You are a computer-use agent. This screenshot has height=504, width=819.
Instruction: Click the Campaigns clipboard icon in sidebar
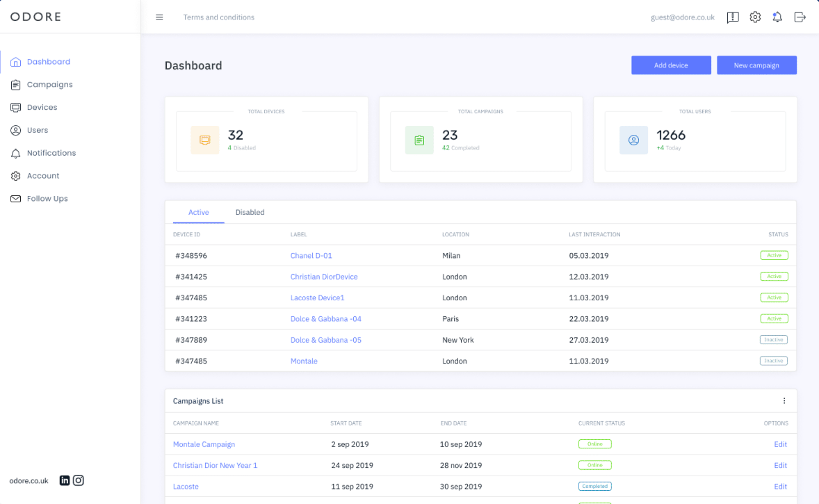click(16, 85)
